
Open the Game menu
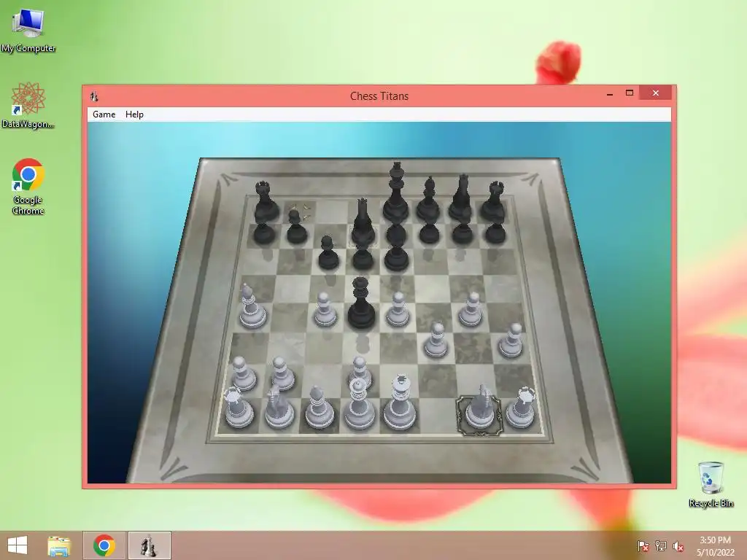(x=104, y=114)
